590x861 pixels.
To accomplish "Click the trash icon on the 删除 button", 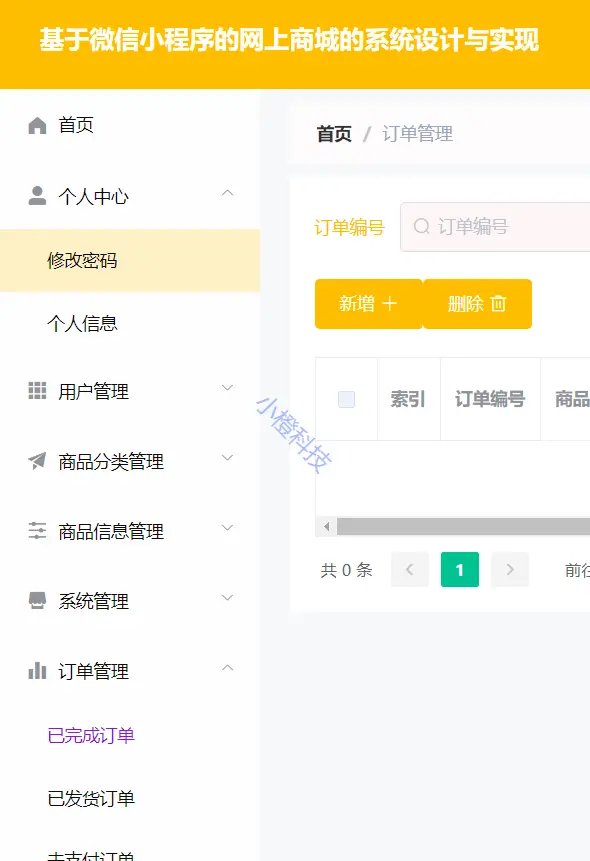I will [498, 304].
